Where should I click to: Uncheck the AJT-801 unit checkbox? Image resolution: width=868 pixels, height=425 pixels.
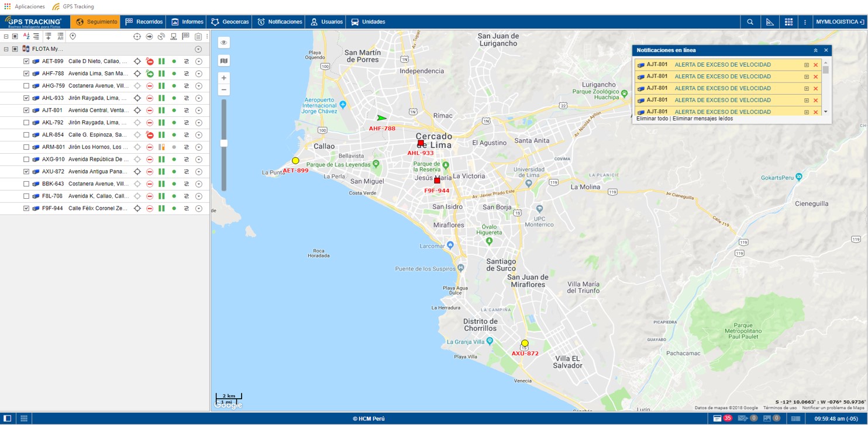pos(26,110)
